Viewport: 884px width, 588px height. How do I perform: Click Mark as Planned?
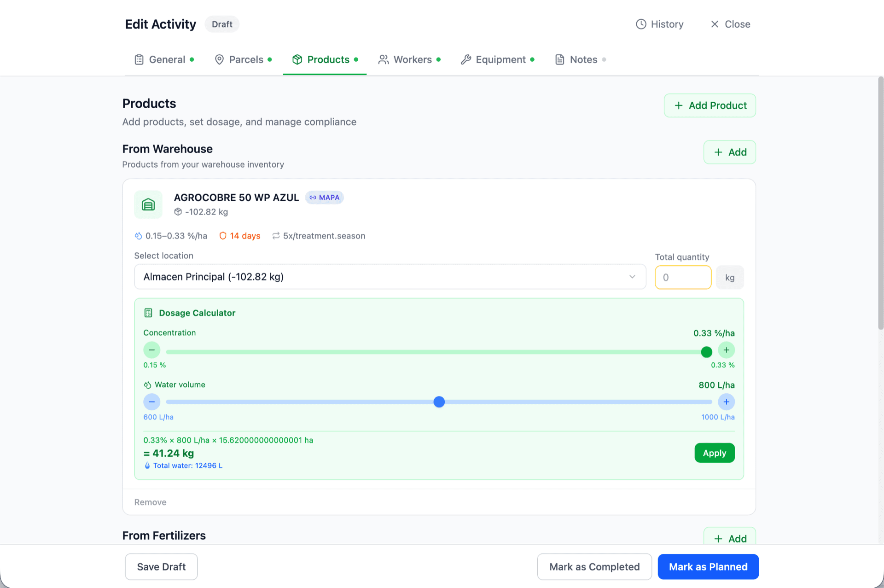[708, 567]
